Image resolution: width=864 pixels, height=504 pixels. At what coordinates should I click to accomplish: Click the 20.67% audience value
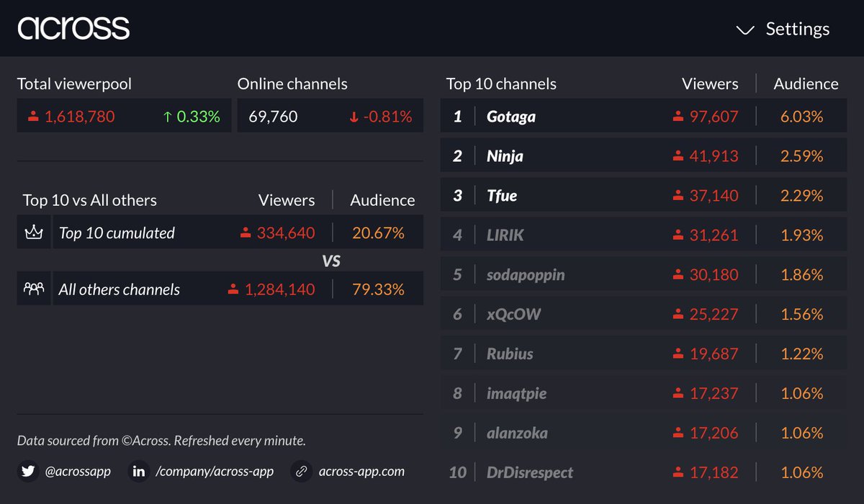378,233
